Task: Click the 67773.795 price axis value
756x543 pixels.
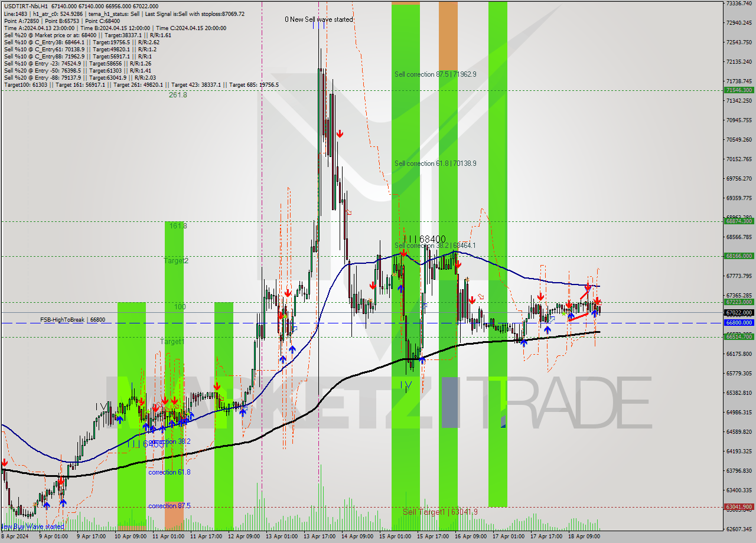Action: (738, 276)
